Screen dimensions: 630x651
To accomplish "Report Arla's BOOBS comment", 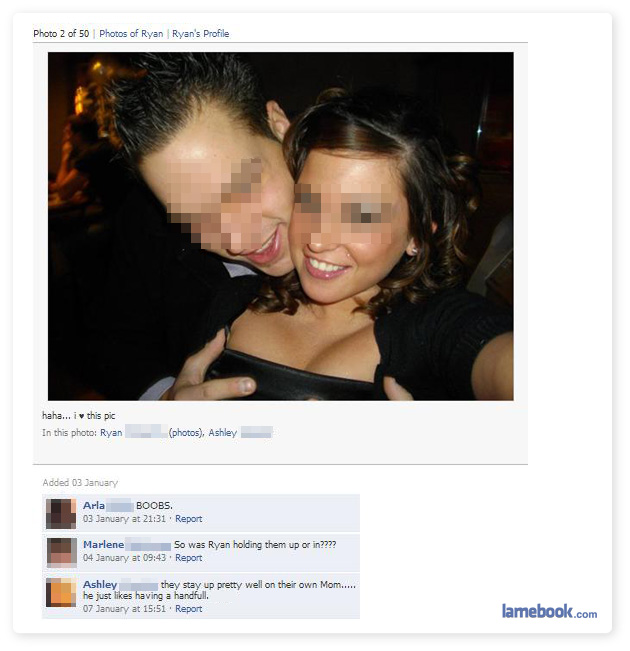I will tap(189, 519).
